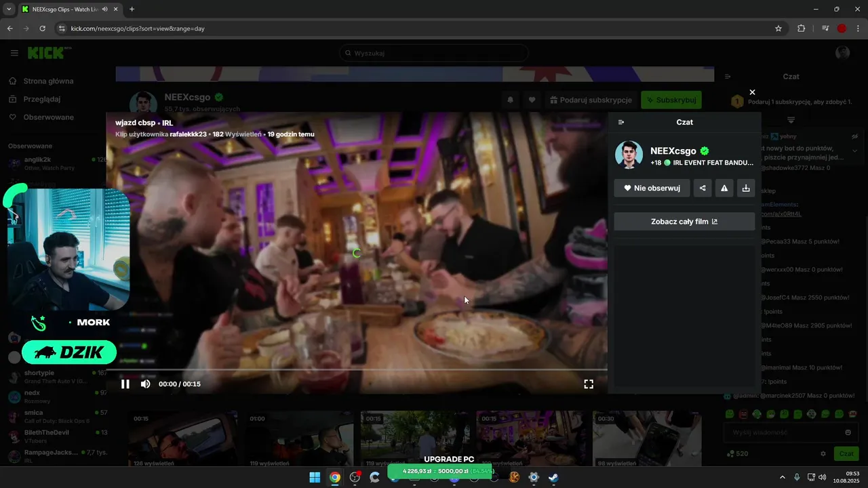
Task: Open the smica channel in the sidebar
Action: point(58,416)
